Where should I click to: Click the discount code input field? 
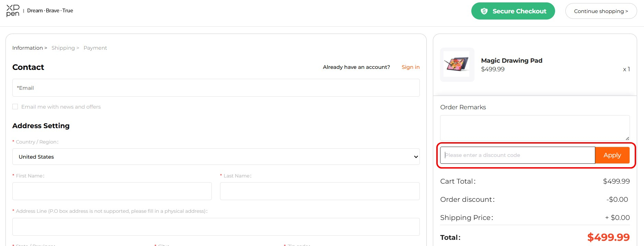click(x=517, y=155)
